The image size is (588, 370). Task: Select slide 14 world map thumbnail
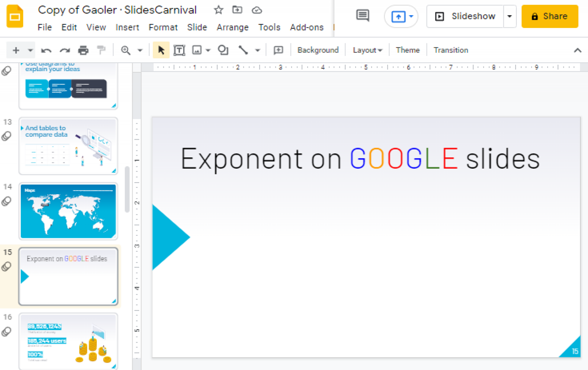coord(68,211)
